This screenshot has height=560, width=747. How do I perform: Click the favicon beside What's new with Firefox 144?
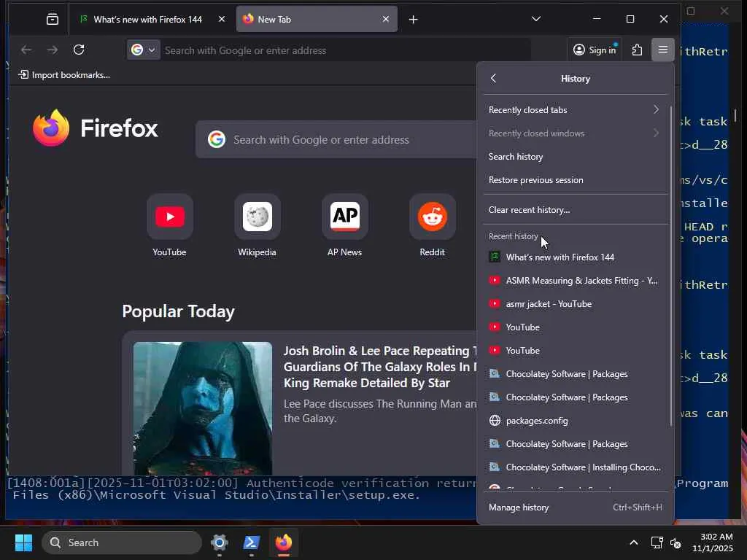point(495,257)
